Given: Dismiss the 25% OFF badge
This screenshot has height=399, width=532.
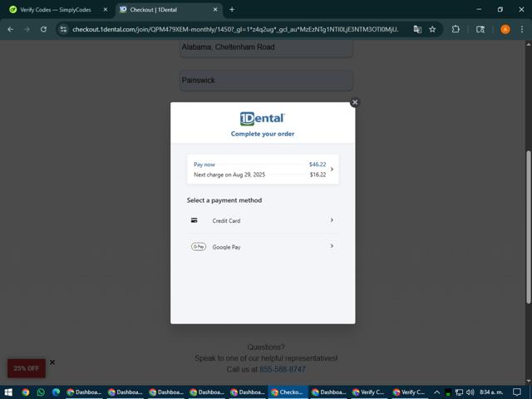Looking at the screenshot, I should 52,362.
